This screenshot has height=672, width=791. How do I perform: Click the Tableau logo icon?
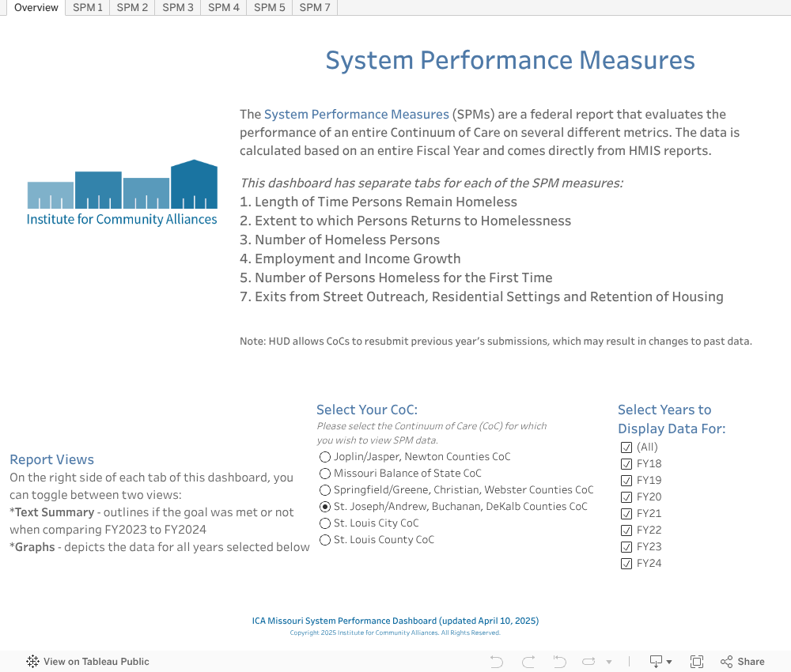pyautogui.click(x=33, y=662)
